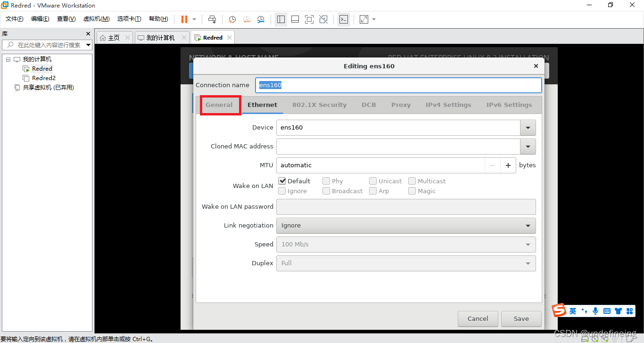Open the snapshot manager icon
The image size is (644, 343).
click(261, 19)
